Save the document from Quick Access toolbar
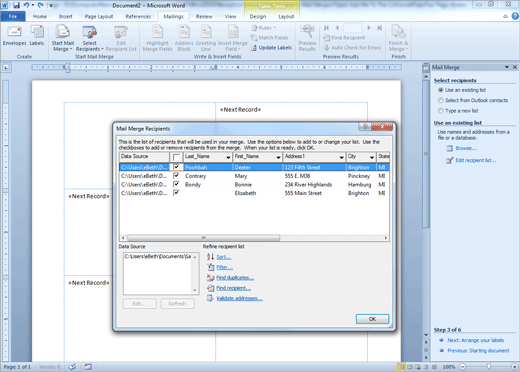This screenshot has height=372, width=520. click(x=16, y=5)
